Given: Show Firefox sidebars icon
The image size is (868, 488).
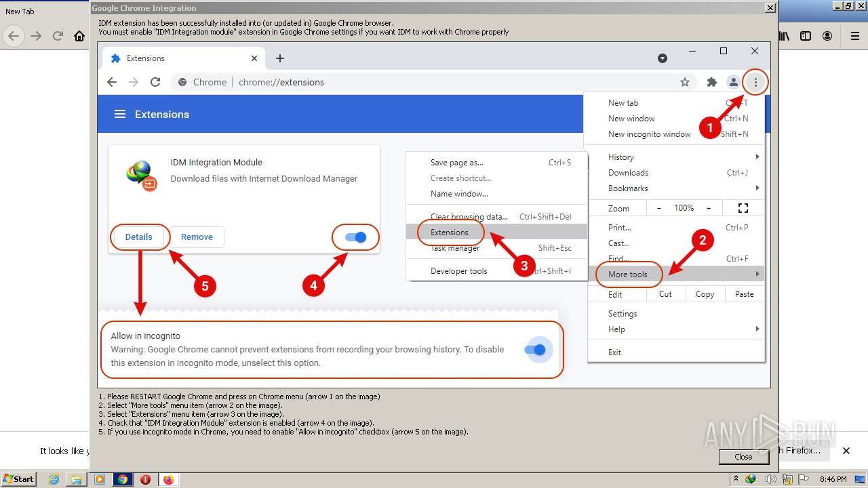Looking at the screenshot, I should [x=806, y=36].
